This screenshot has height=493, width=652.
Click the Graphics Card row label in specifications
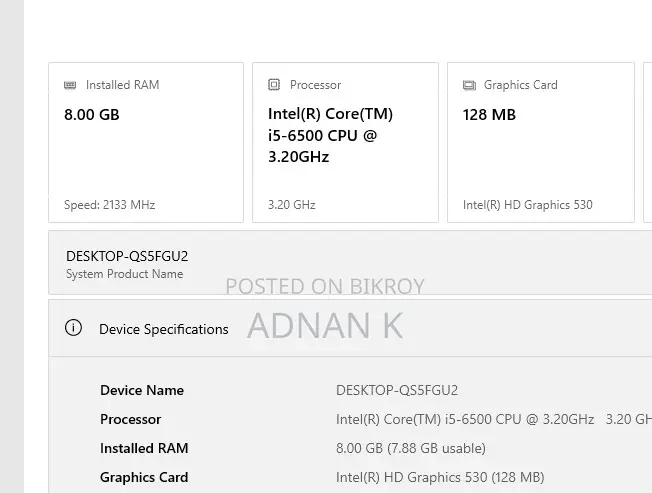click(x=144, y=478)
